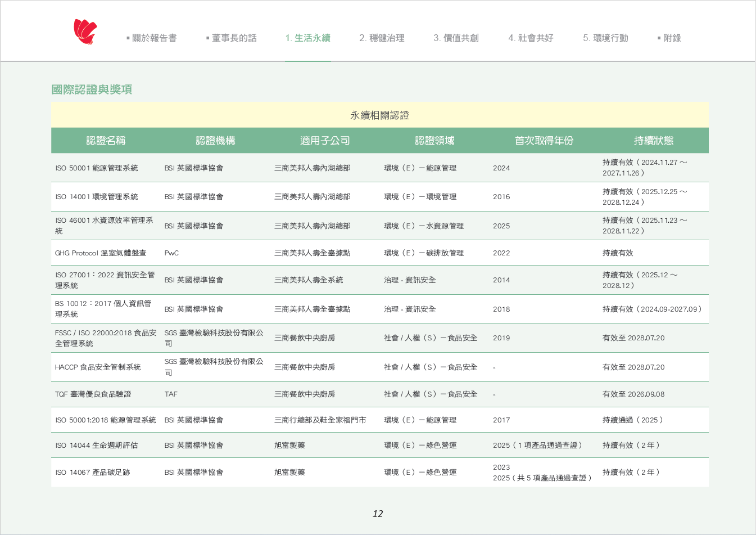This screenshot has width=756, height=535.
Task: Select the ISO 14001 環境管理系統 cell
Action: click(x=97, y=197)
